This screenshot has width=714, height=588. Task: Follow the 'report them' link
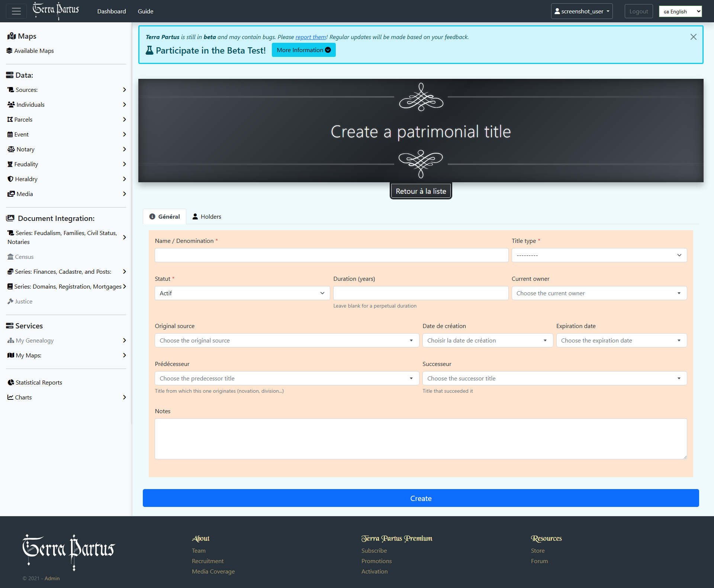coord(311,37)
